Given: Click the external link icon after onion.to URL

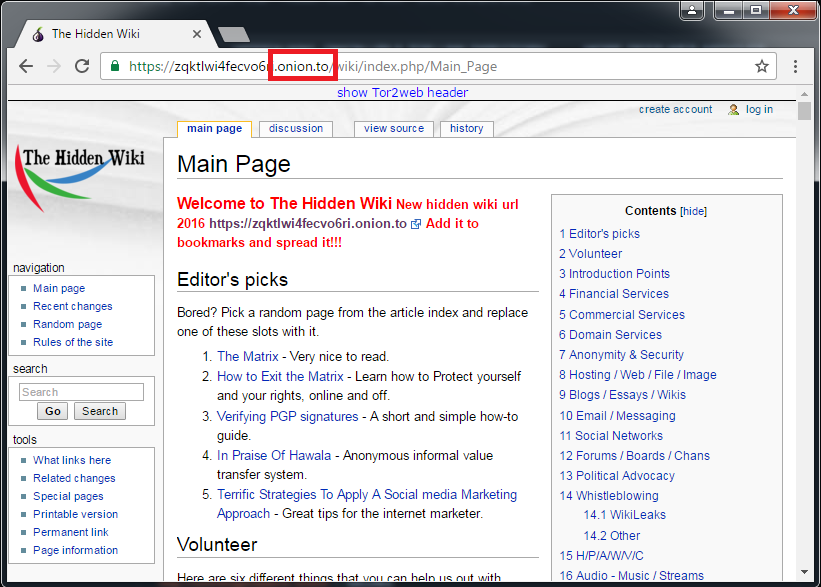Looking at the screenshot, I should (x=416, y=224).
